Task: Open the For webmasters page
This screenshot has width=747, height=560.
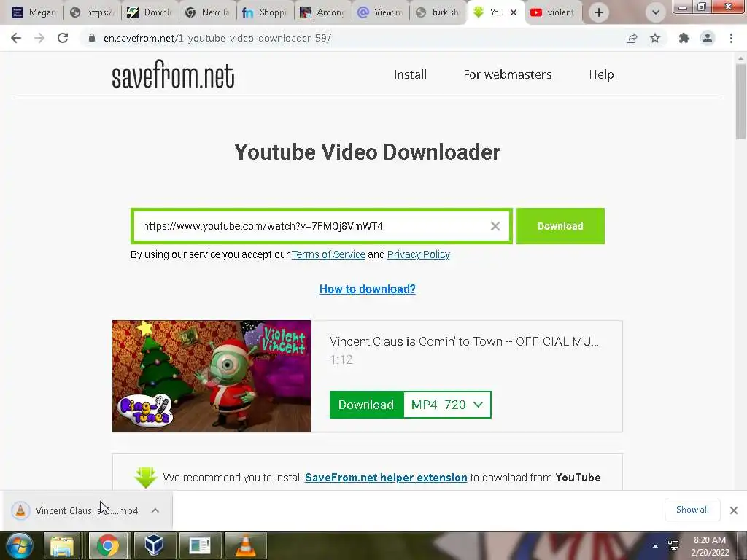Action: tap(508, 75)
